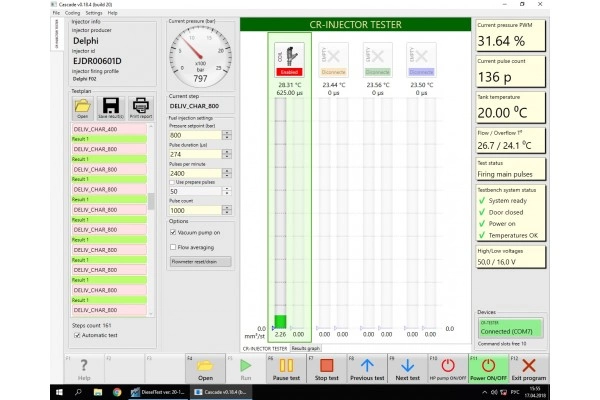Open the Settings menu
This screenshot has height=400, width=600.
(94, 13)
